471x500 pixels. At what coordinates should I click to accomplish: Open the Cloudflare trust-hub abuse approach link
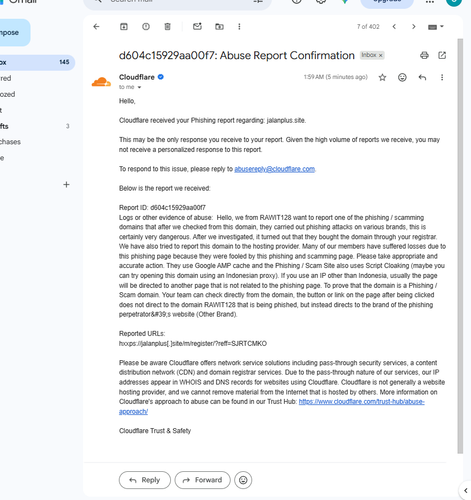(362, 402)
